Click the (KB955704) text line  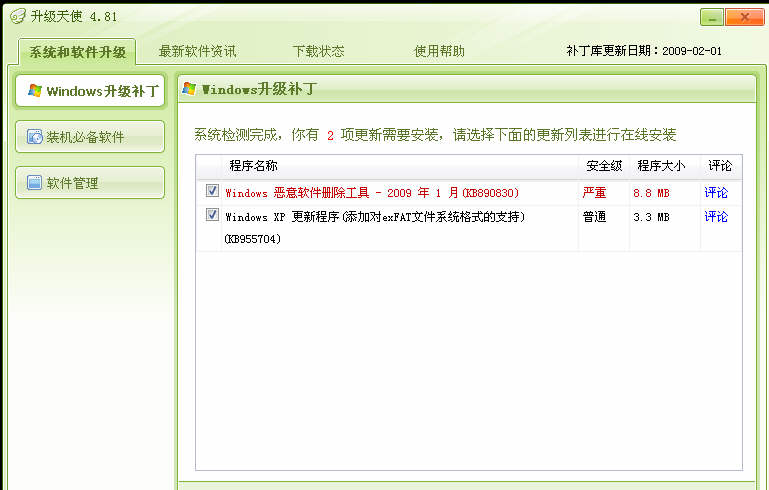(253, 239)
